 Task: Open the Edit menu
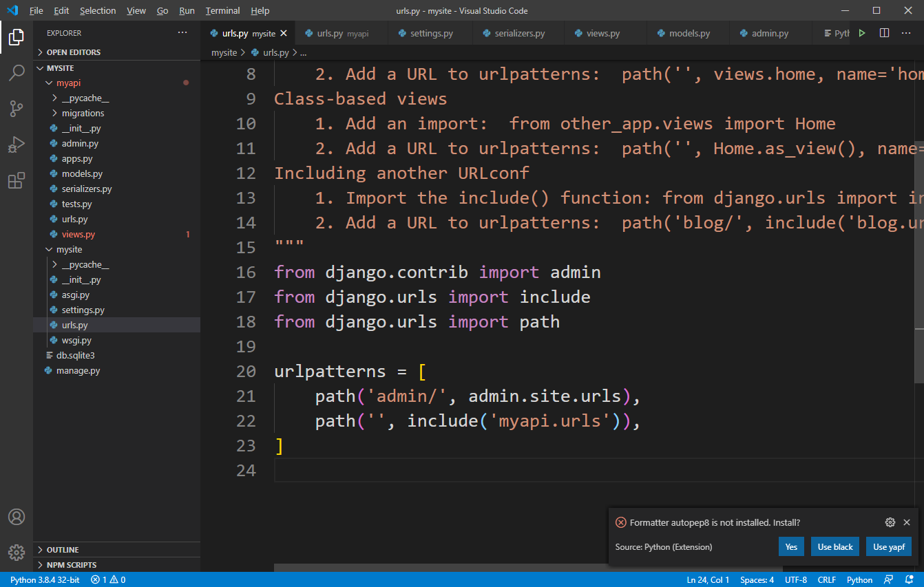pyautogui.click(x=61, y=10)
